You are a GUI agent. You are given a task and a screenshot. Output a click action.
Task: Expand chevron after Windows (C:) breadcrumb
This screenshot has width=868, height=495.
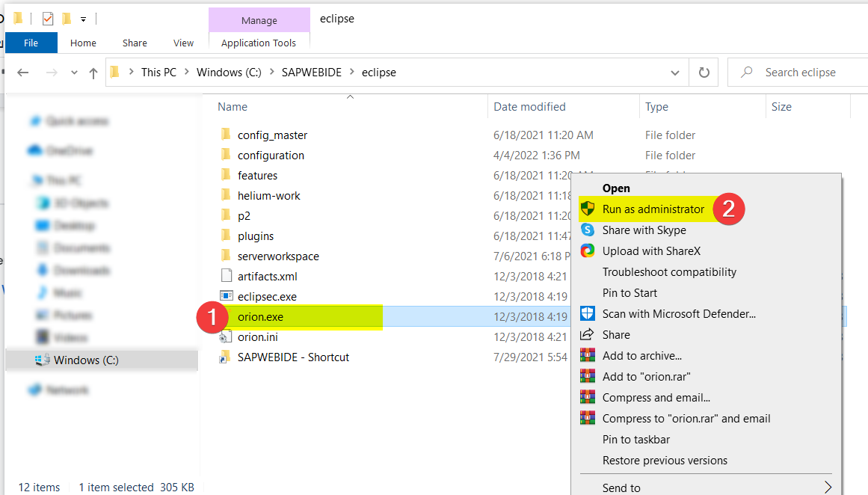pos(272,72)
